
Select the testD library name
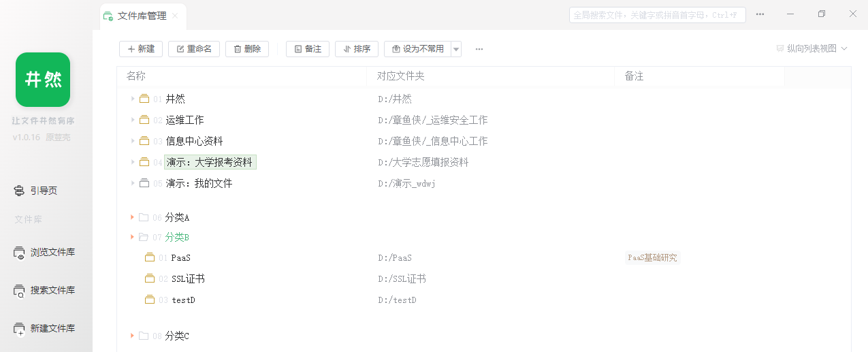coord(184,300)
